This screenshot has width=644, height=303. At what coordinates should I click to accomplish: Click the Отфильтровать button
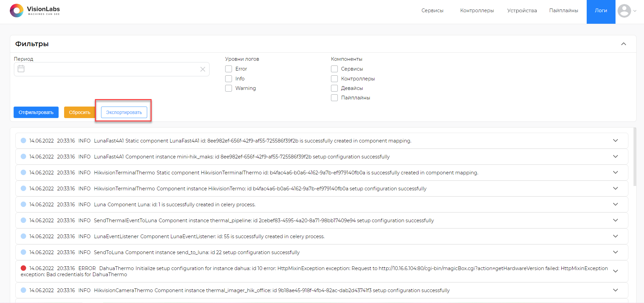[36, 112]
